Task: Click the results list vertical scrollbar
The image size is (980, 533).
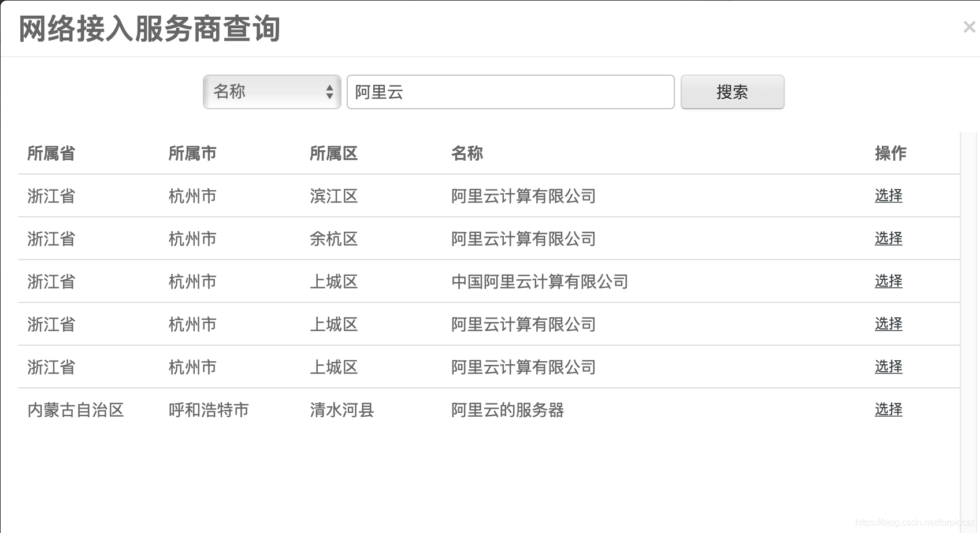Action: coord(969,332)
